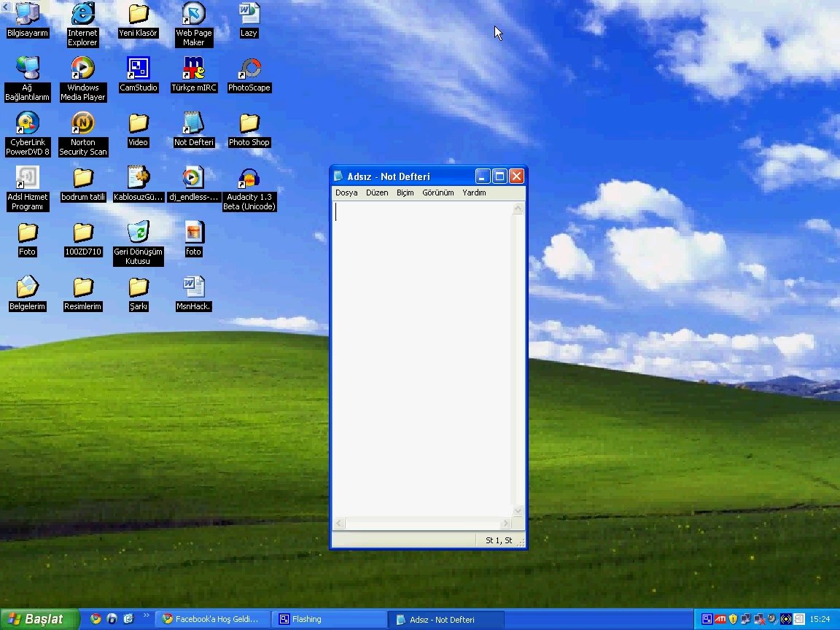The width and height of the screenshot is (840, 630).
Task: Select the Türkçe mIRC shortcut
Action: pyautogui.click(x=193, y=74)
